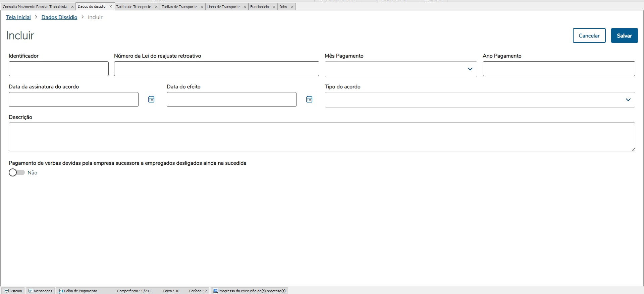The image size is (644, 294).
Task: Go to Tela Inicial breadcrumb link
Action: click(18, 17)
